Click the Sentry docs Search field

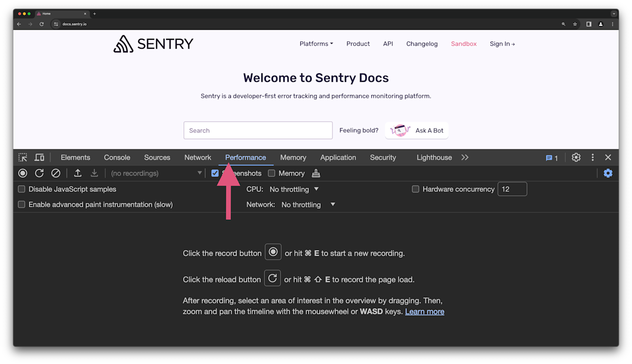pyautogui.click(x=258, y=130)
